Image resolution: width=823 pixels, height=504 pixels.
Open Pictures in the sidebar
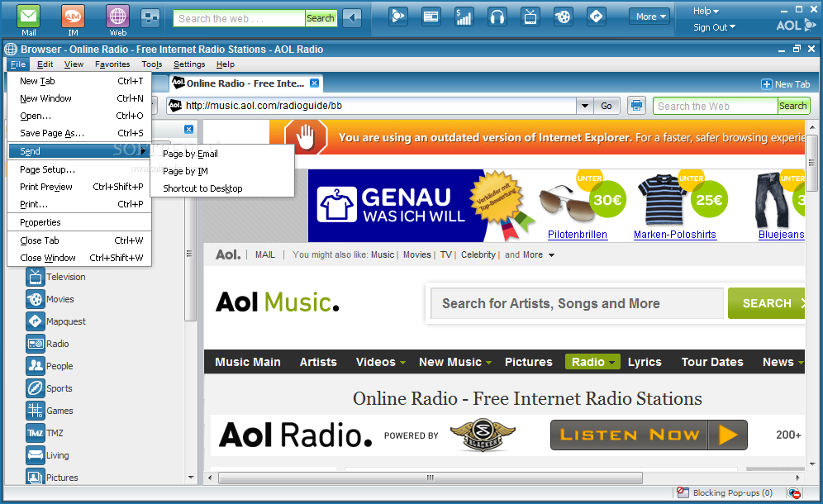[52, 477]
